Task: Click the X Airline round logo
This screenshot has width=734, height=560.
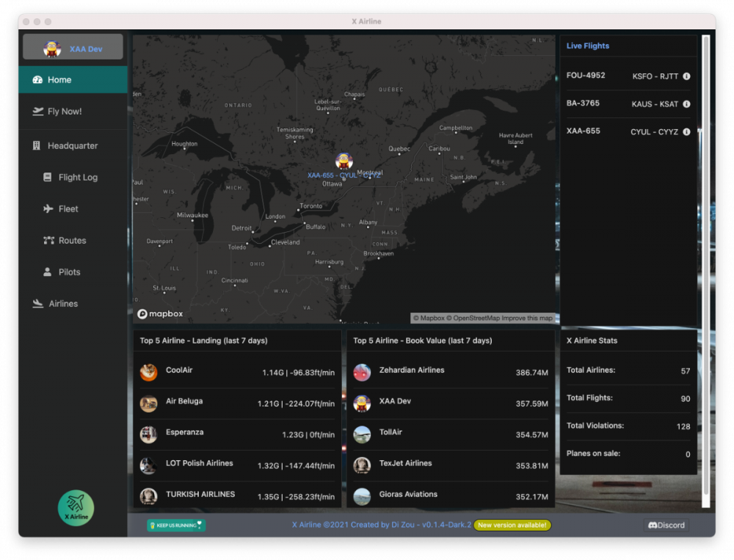Action: 76,508
